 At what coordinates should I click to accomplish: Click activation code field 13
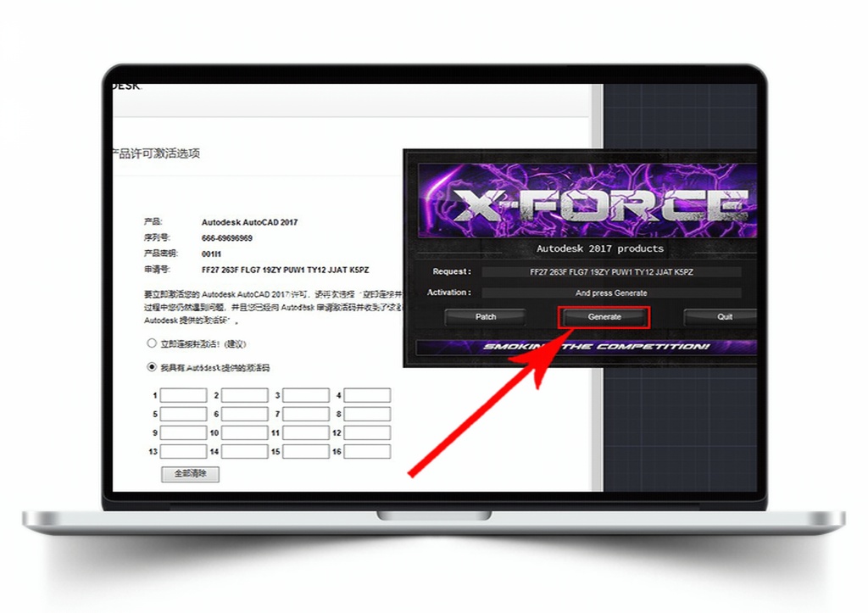click(x=184, y=452)
